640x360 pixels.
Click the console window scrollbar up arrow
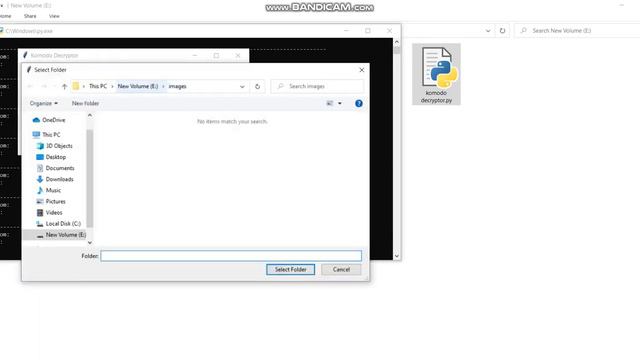396,42
